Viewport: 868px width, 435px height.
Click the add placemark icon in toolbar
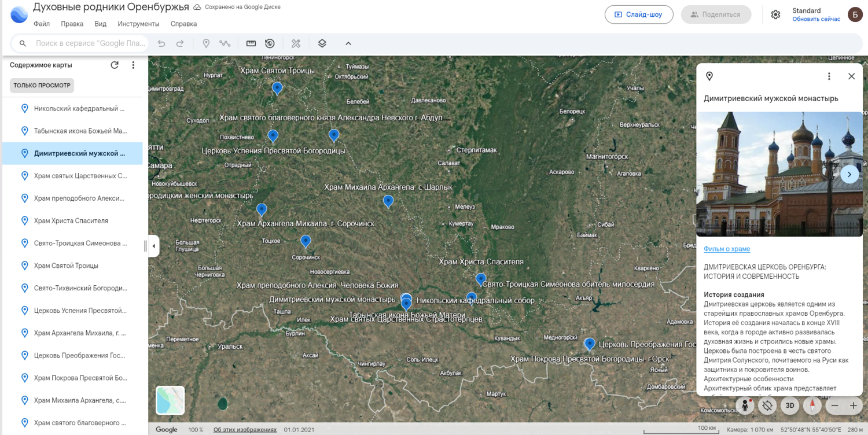click(206, 43)
